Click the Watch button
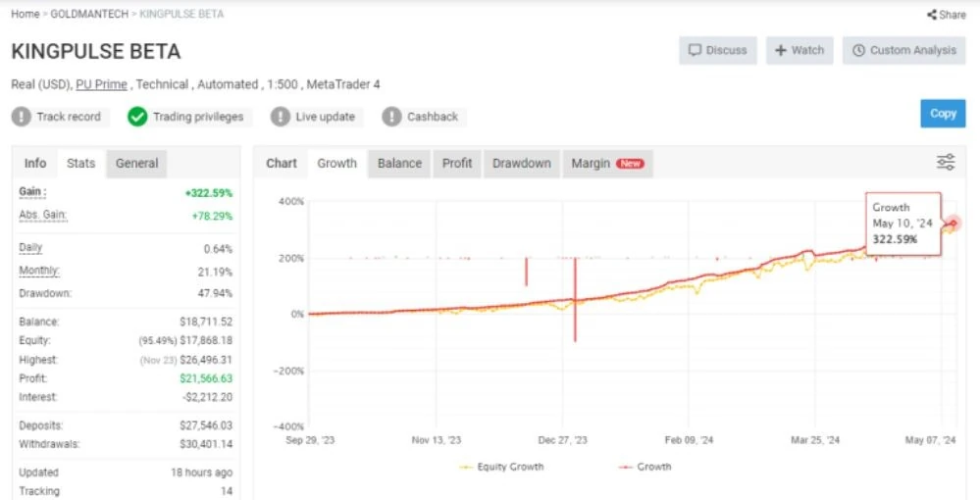Screen dimensions: 980x500 (x=799, y=50)
